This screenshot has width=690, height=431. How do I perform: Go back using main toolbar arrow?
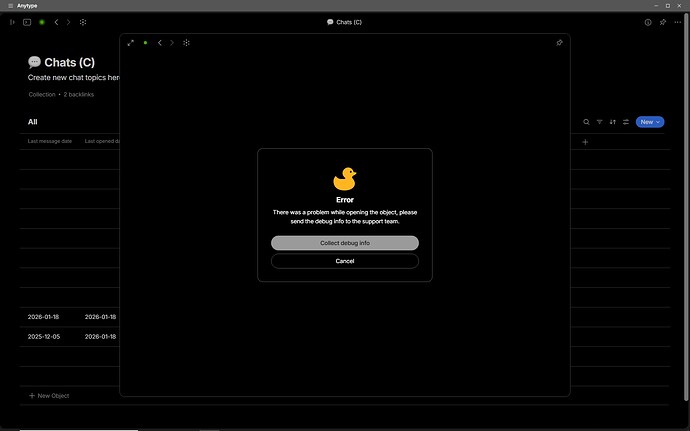click(x=56, y=22)
